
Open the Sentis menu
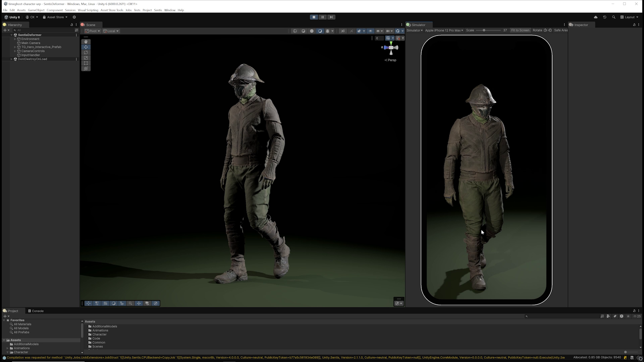158,10
